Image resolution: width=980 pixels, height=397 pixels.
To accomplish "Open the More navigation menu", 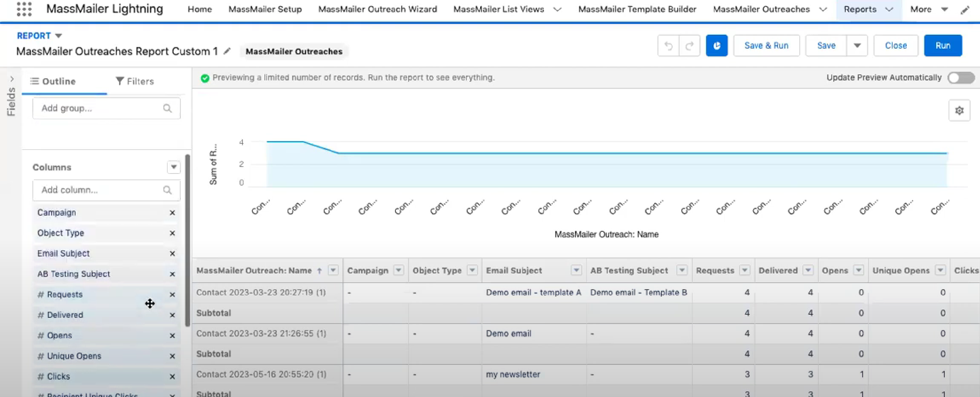I will click(x=929, y=10).
